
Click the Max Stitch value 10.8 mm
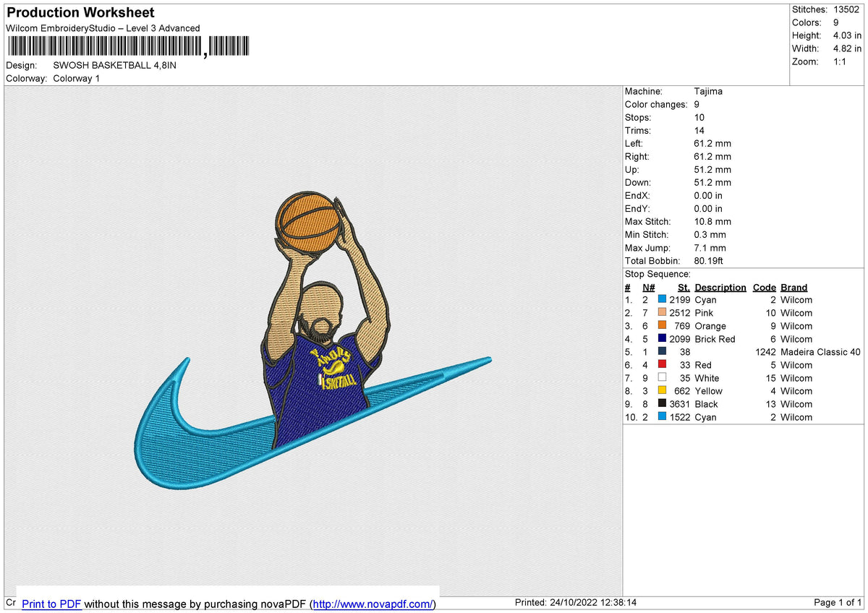point(712,221)
